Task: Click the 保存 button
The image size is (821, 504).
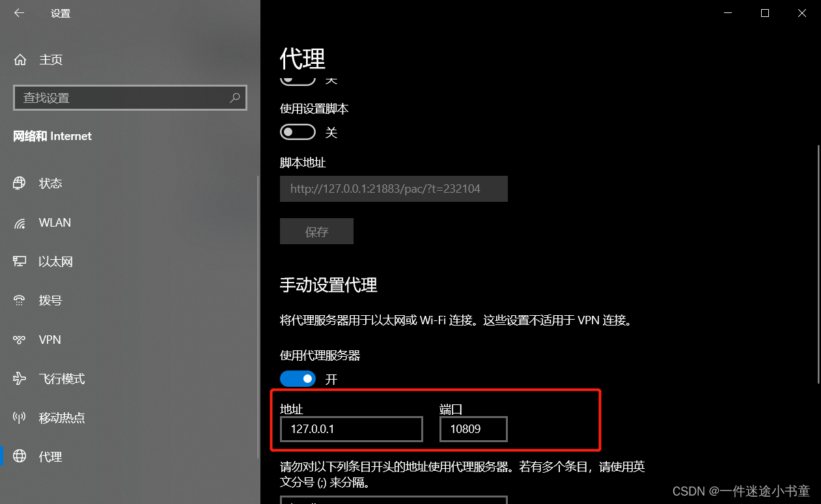Action: tap(316, 231)
